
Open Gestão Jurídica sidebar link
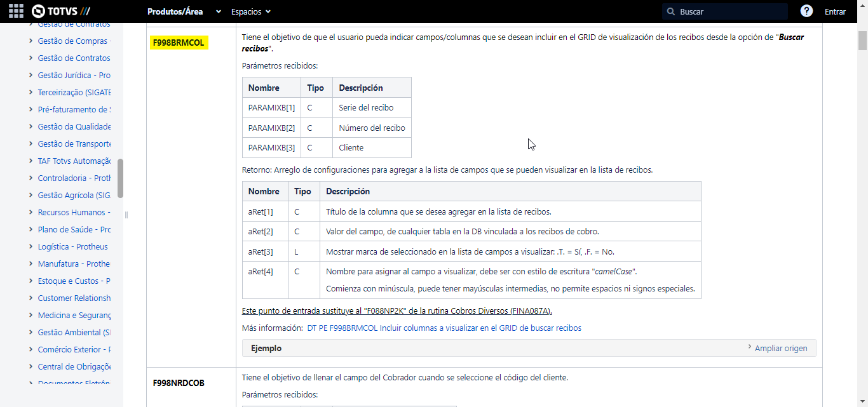(x=74, y=76)
